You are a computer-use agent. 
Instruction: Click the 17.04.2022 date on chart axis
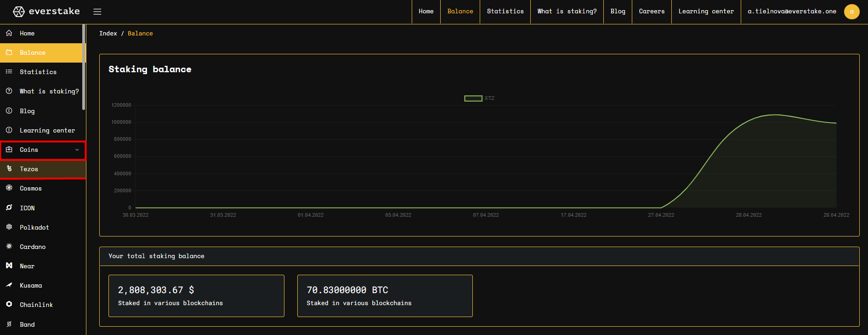(x=573, y=215)
